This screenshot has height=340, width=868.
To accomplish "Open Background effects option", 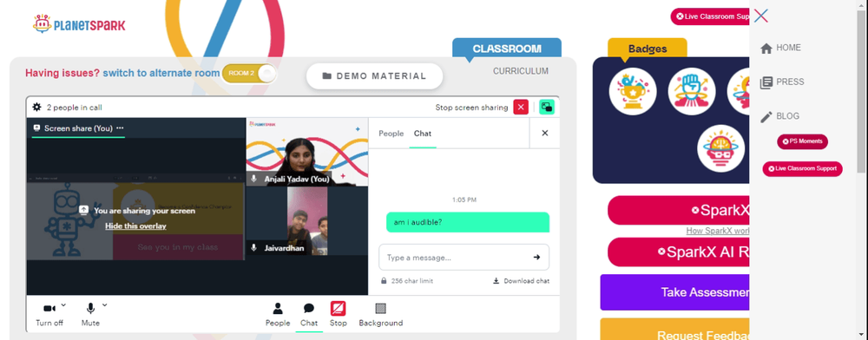I will [x=381, y=315].
